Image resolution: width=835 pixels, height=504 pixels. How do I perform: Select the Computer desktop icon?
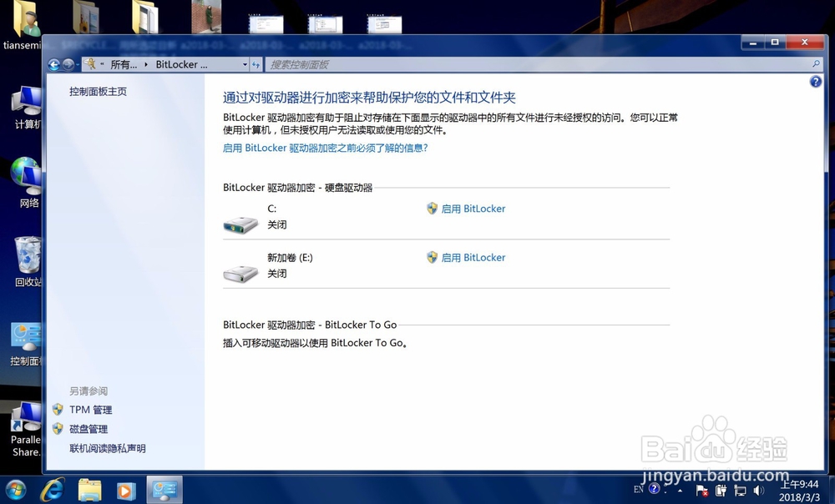coord(27,107)
